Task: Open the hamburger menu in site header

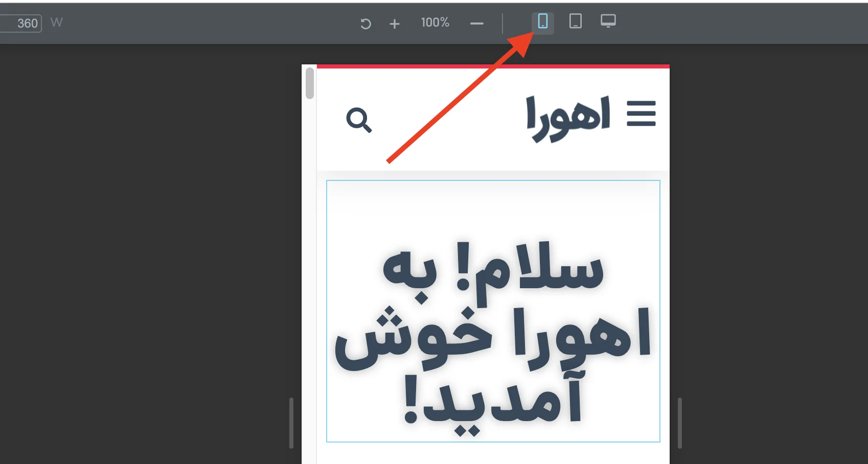Action: (641, 113)
